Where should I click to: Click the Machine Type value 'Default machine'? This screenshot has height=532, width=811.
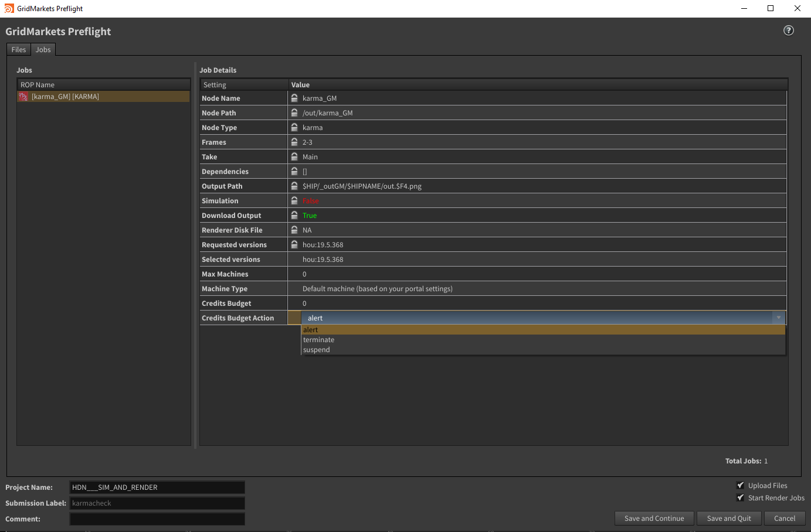(378, 289)
